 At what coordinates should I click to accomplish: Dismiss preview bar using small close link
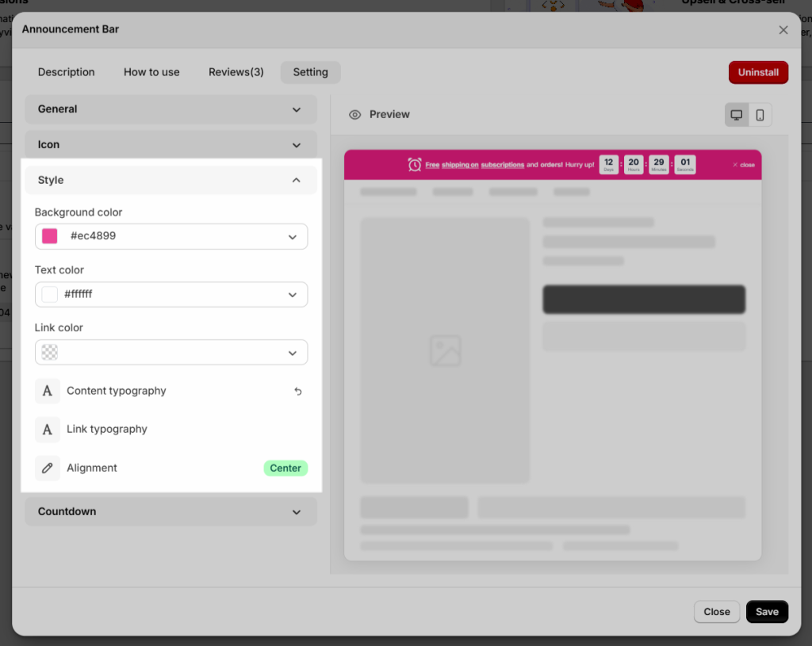click(x=744, y=165)
